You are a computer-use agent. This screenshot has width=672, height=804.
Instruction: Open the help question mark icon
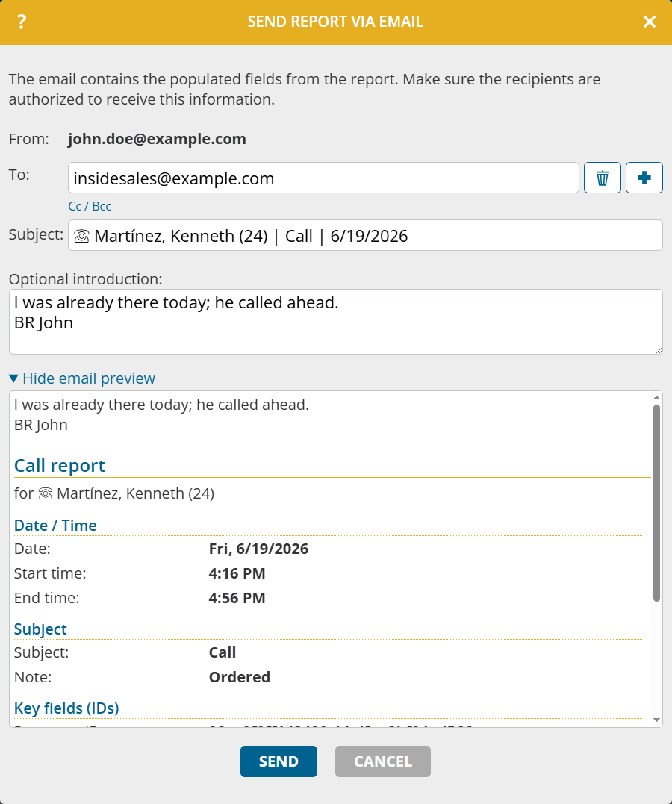pyautogui.click(x=21, y=22)
